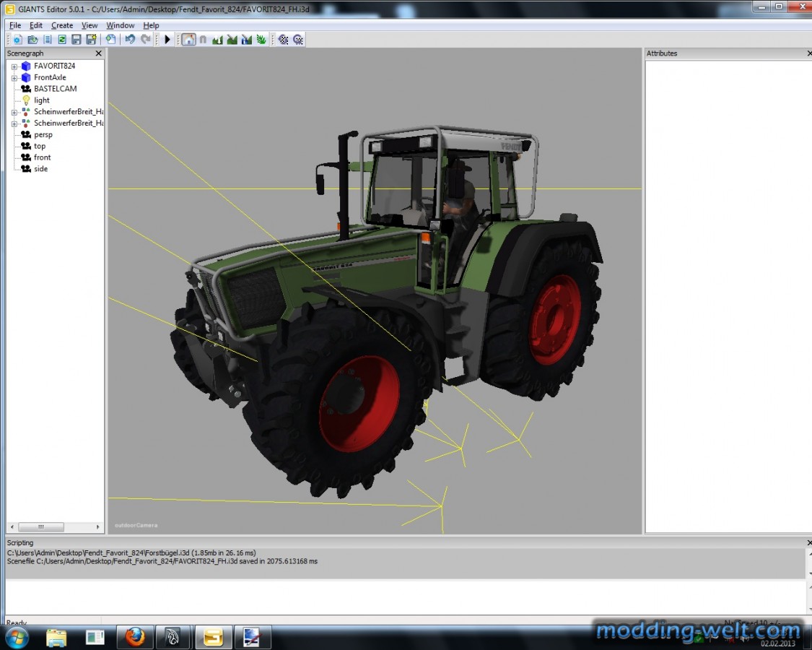The image size is (812, 650).
Task: Click the blue cube icon beside FAVORIT824
Action: click(26, 66)
